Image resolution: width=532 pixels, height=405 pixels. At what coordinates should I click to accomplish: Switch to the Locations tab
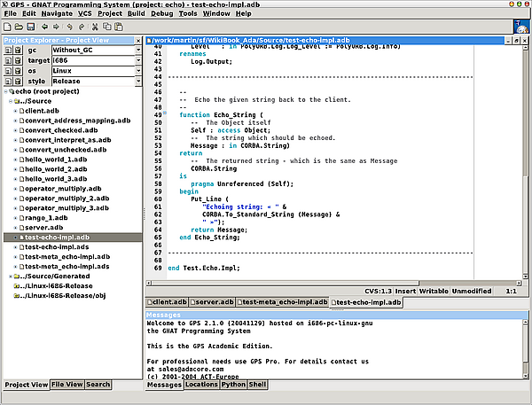[201, 385]
